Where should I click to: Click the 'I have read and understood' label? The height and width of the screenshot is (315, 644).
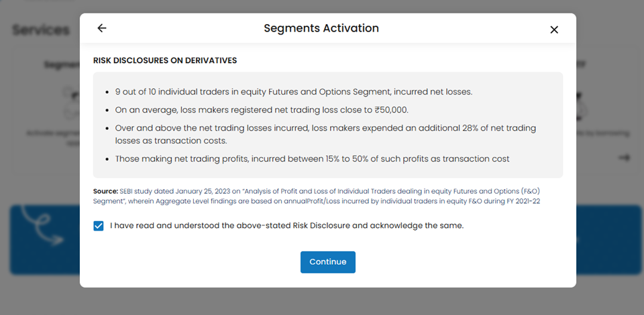pyautogui.click(x=286, y=226)
